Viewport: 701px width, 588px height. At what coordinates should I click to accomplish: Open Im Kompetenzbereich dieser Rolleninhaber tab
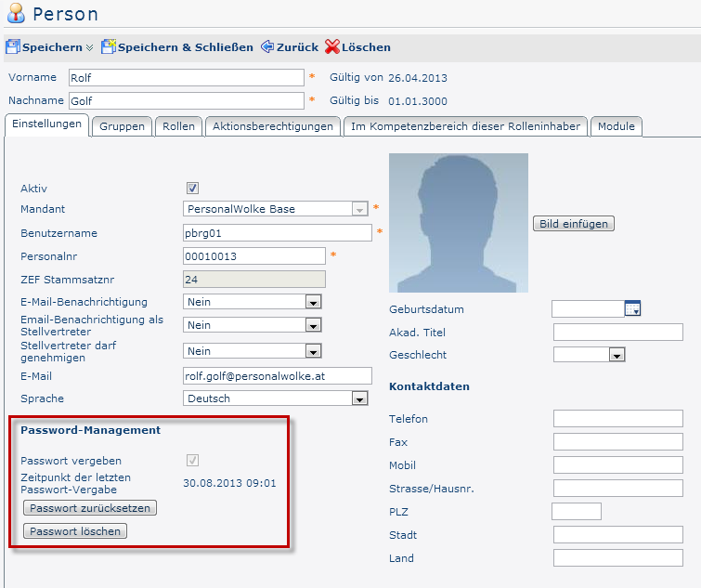[x=465, y=126]
